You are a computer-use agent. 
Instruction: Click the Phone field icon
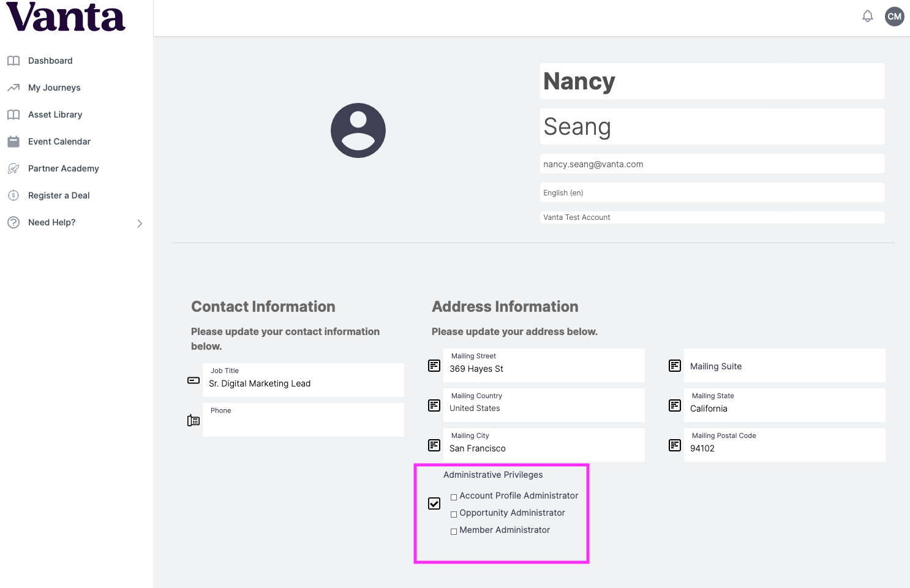click(x=194, y=420)
